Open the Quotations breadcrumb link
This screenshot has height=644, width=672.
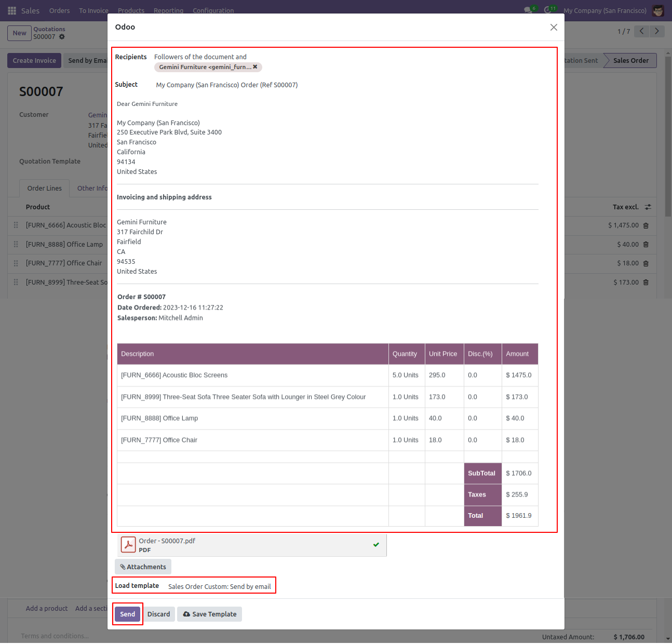click(x=49, y=29)
